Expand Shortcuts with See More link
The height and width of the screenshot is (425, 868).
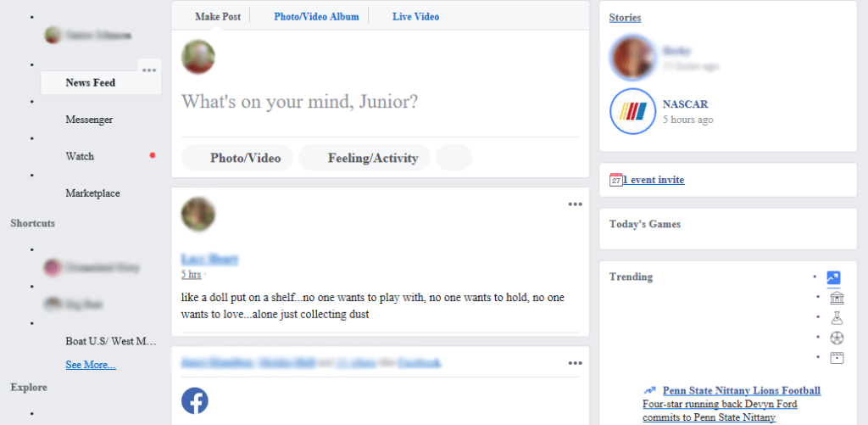click(x=91, y=365)
